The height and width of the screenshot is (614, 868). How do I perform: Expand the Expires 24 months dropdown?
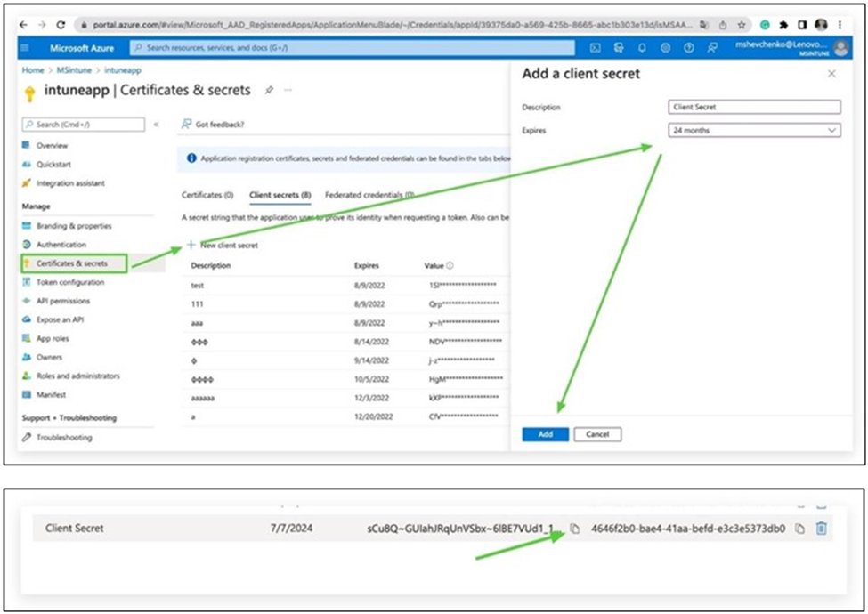tap(753, 131)
